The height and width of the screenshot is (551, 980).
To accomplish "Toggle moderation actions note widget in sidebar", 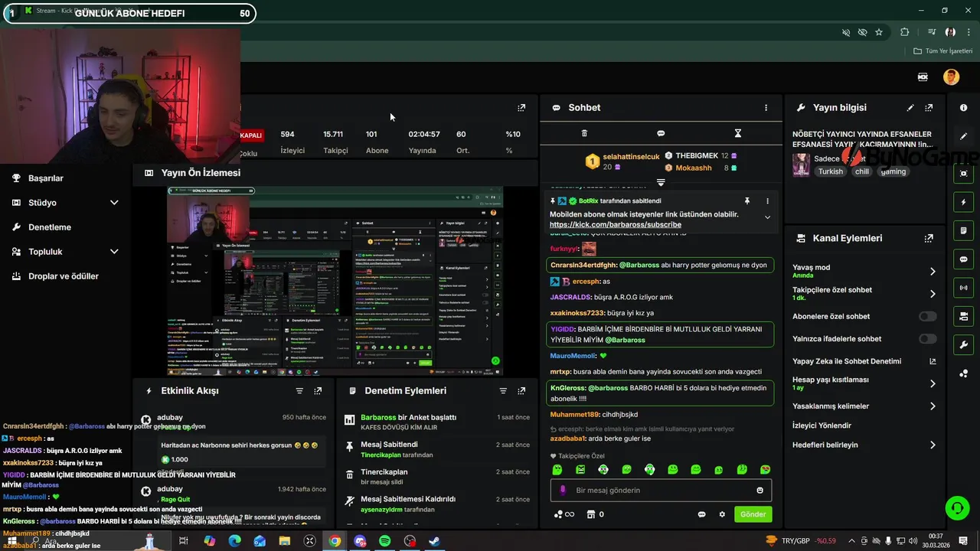I will [963, 230].
